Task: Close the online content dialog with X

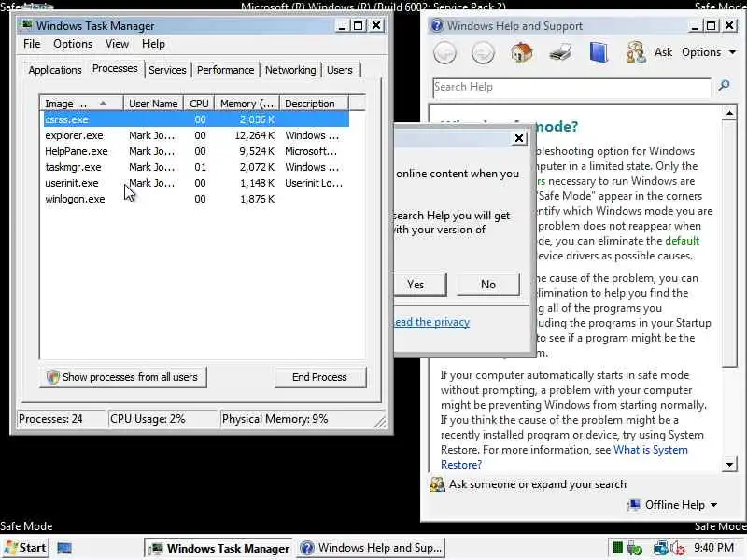Action: (519, 138)
